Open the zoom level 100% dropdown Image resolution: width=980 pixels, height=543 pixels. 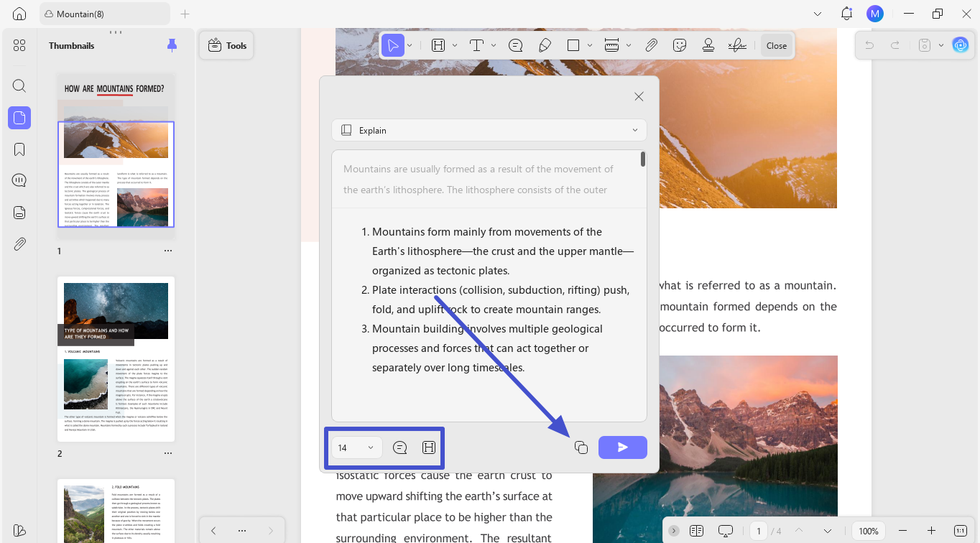[869, 531]
